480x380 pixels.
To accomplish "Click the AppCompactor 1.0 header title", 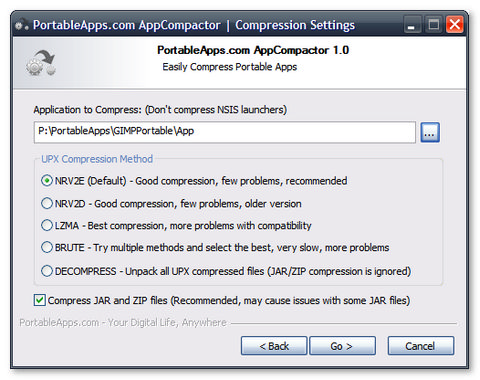I will [253, 50].
